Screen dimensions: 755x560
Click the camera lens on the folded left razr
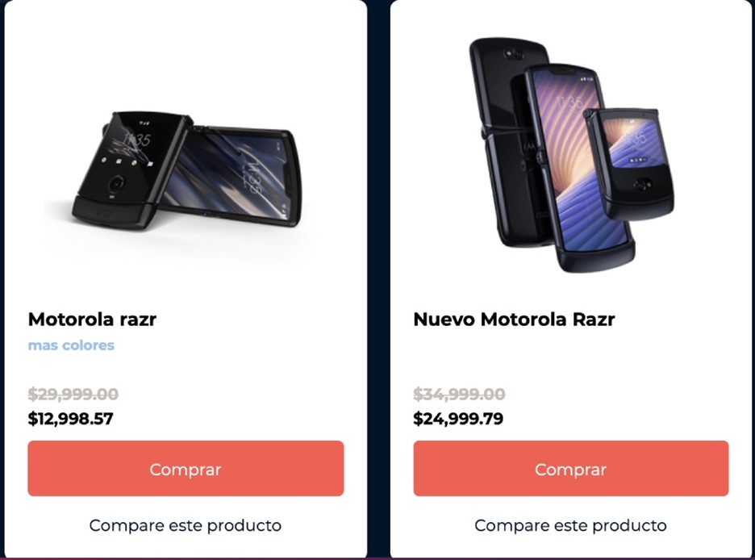coord(116,183)
